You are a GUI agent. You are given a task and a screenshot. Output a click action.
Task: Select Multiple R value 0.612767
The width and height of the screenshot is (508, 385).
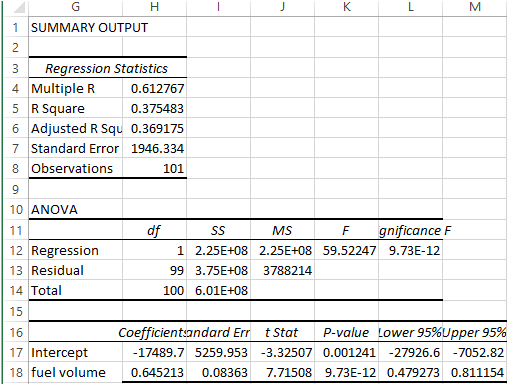[x=154, y=88]
